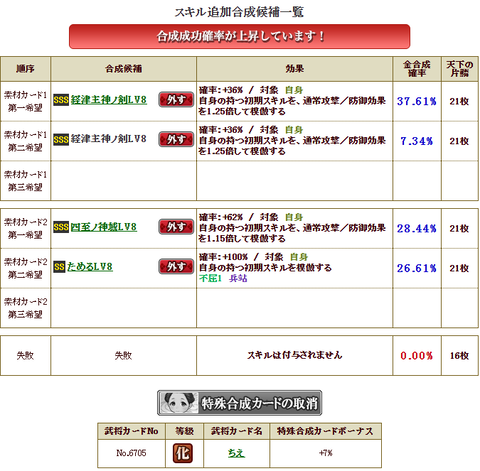Select the 26.61% success rate value
The image size is (480, 471).
[417, 268]
